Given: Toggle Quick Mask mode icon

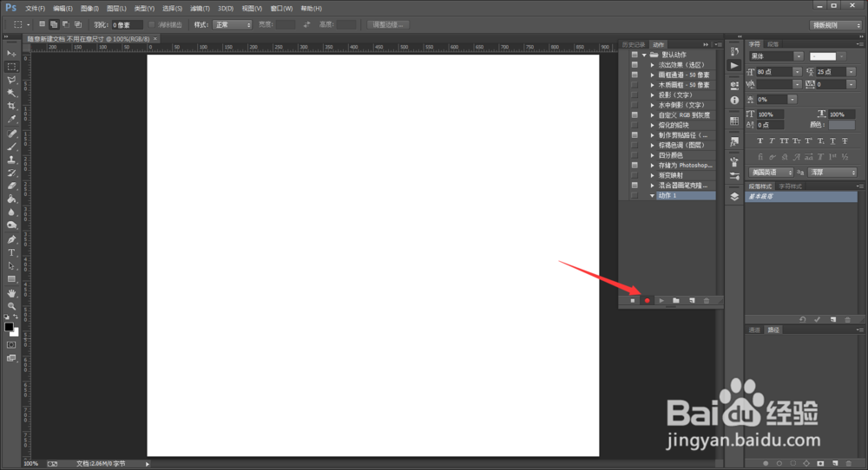Looking at the screenshot, I should pyautogui.click(x=11, y=345).
